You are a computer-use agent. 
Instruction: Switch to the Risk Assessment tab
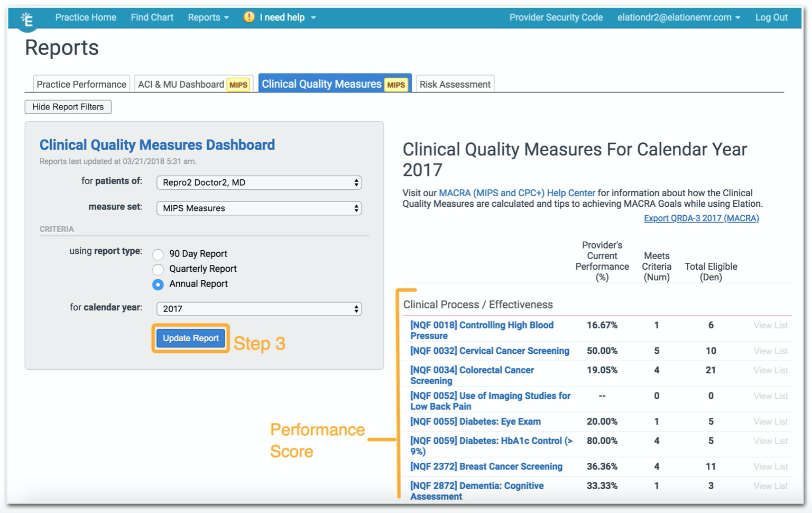point(455,84)
